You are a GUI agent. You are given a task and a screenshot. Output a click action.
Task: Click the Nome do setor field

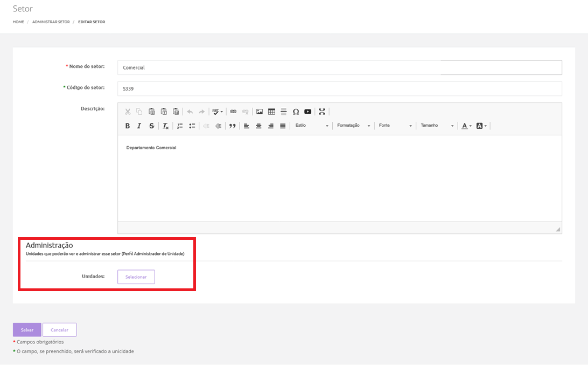pos(339,67)
